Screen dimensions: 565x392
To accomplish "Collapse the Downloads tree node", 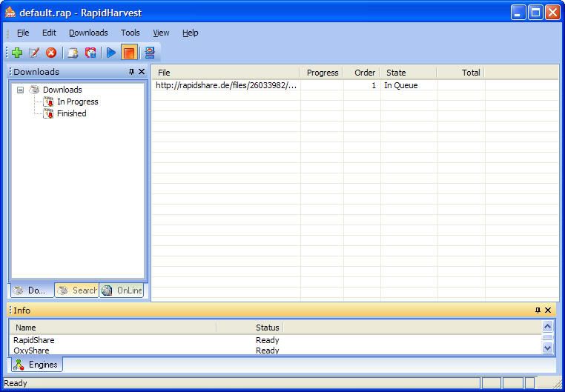I will point(21,90).
